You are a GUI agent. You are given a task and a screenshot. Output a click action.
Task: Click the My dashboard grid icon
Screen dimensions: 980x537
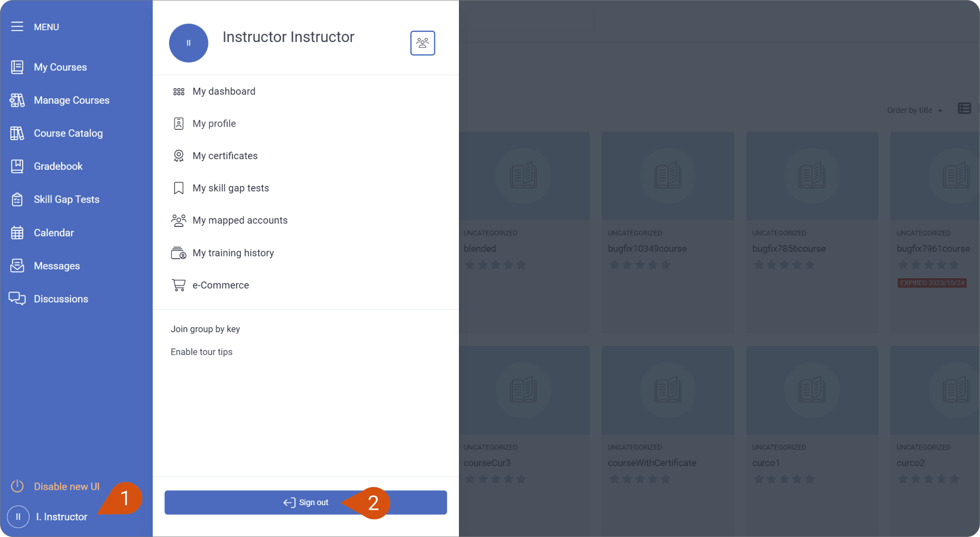click(x=179, y=91)
